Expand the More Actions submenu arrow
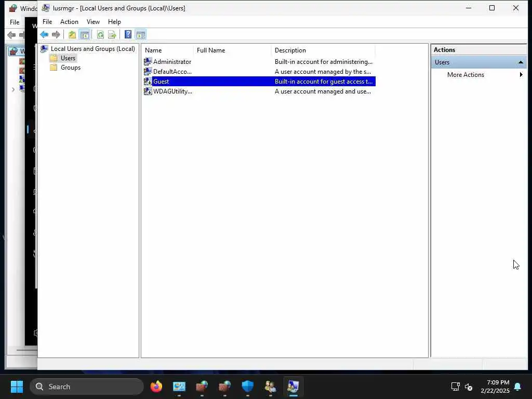The height and width of the screenshot is (399, 532). click(x=521, y=75)
